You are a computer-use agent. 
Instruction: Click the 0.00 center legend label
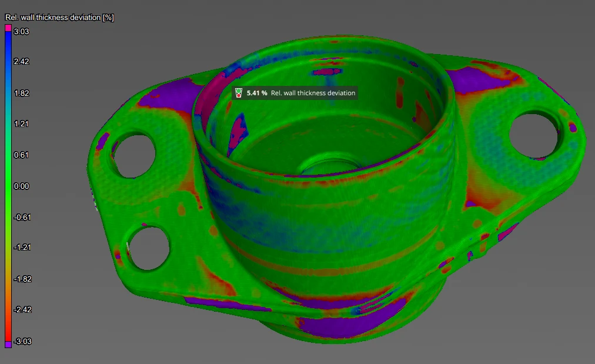pos(22,186)
